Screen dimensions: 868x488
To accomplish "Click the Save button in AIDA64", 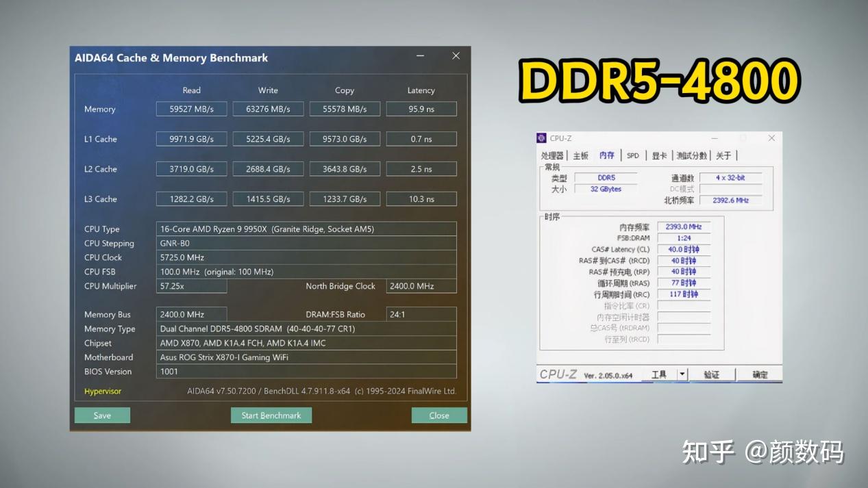I will [101, 415].
